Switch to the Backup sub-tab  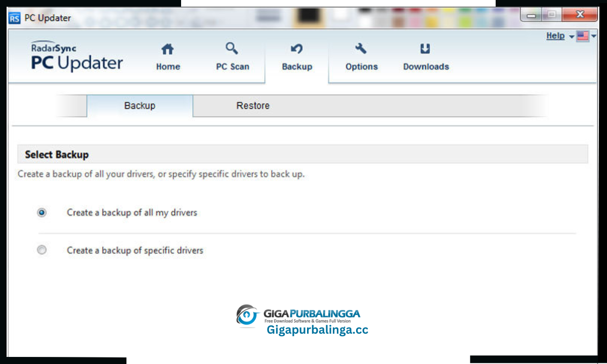pyautogui.click(x=140, y=106)
